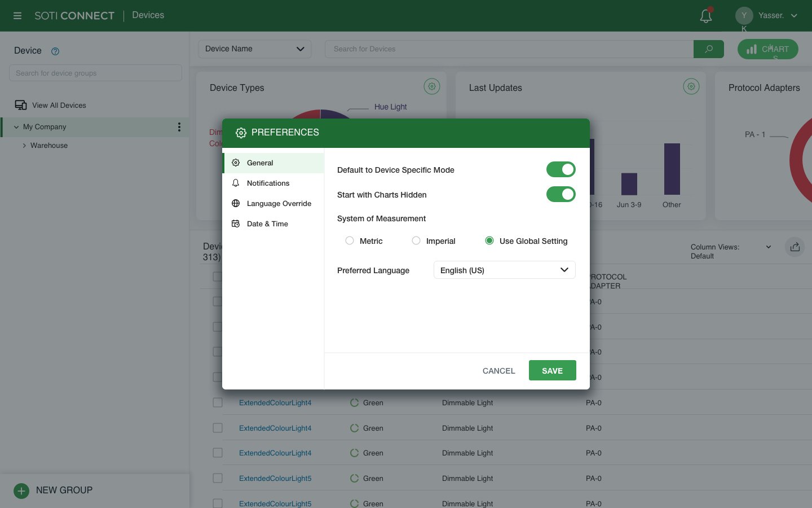Click the Hue Light label in Device Types
This screenshot has height=508, width=812.
tap(391, 107)
